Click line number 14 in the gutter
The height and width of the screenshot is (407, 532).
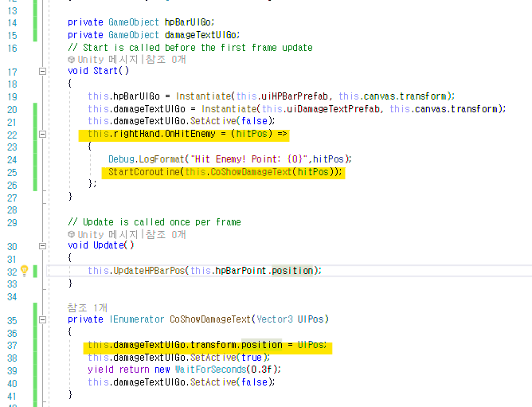[12, 23]
